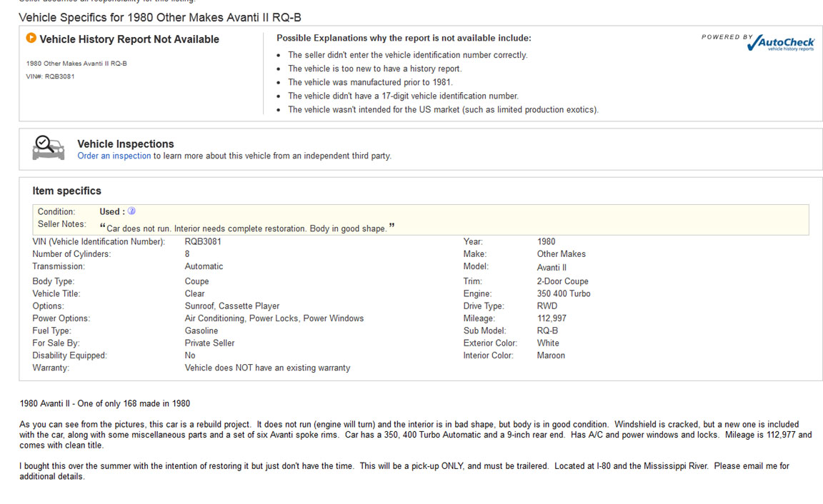Click the VIN value RQB3081 in item specifics
The width and height of the screenshot is (823, 504).
point(203,241)
